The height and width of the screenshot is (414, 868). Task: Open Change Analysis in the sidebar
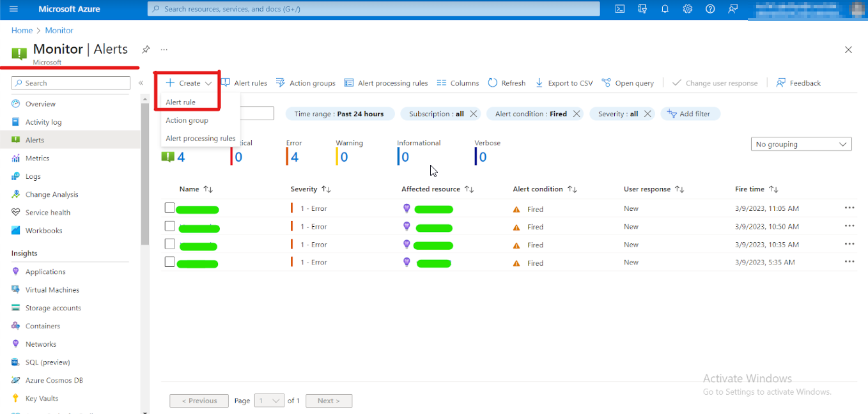coord(52,194)
